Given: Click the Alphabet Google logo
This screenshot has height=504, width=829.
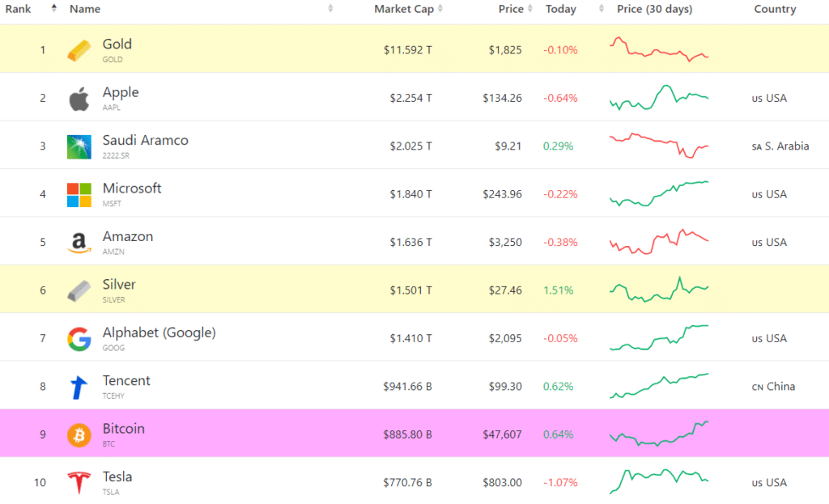Looking at the screenshot, I should coord(79,339).
